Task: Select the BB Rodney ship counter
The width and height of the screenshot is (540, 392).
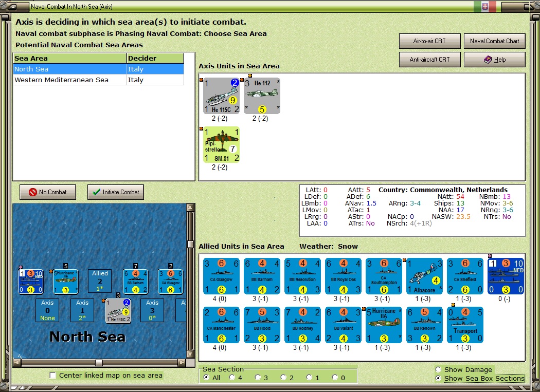Action: (x=302, y=325)
